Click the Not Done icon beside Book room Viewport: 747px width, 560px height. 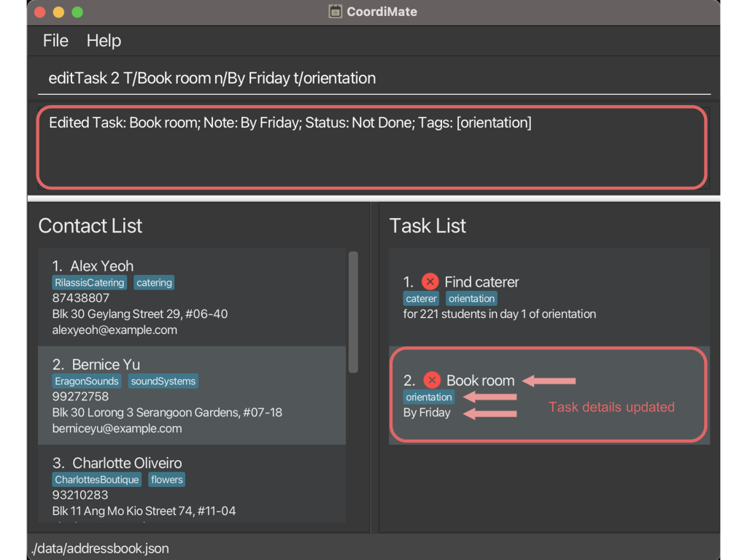[x=432, y=380]
